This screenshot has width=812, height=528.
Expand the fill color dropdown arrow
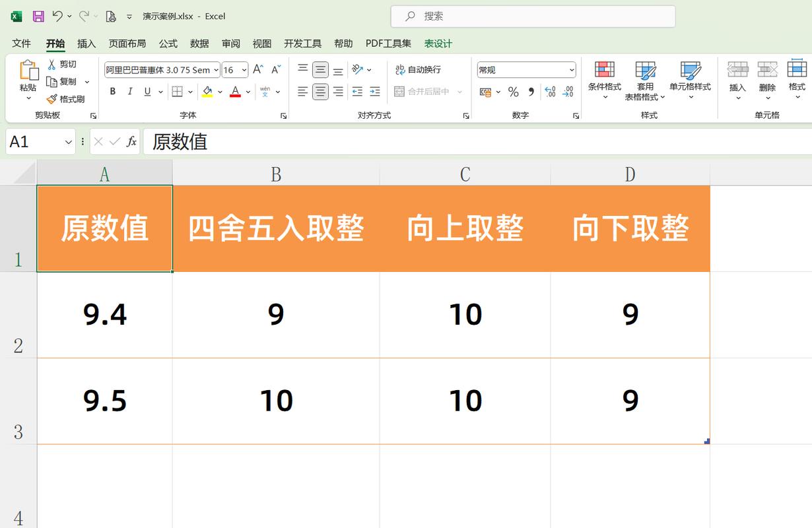point(220,92)
